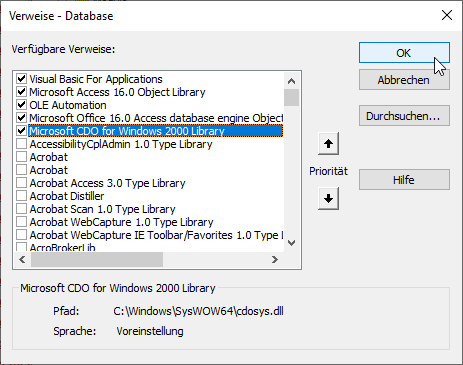Click the vertical scrollbar thumb
Viewport: 463px width, 365px height.
[292, 97]
